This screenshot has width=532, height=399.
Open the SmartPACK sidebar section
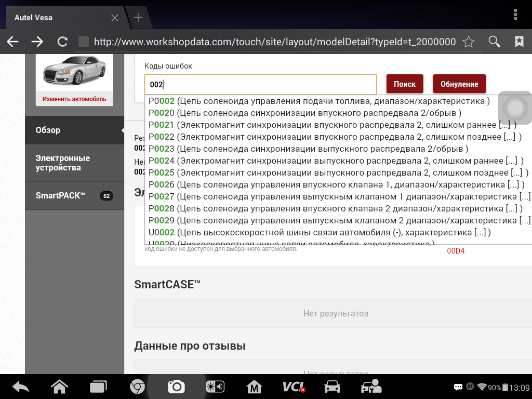[75, 196]
